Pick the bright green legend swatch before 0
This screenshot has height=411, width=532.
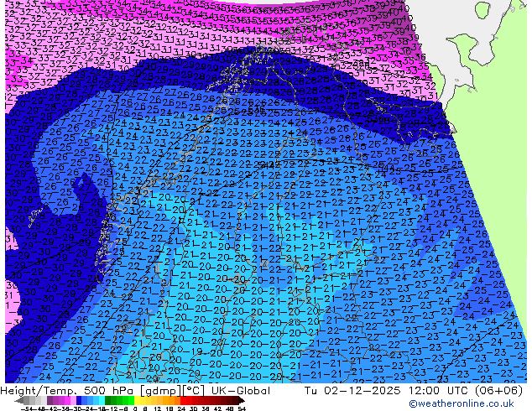(x=131, y=401)
